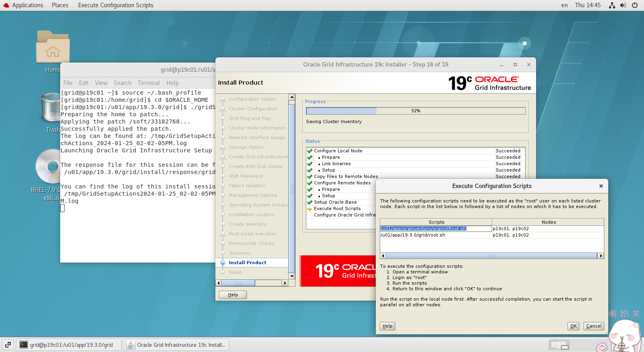Click the Nodes column header
The height and width of the screenshot is (352, 644).
(548, 222)
